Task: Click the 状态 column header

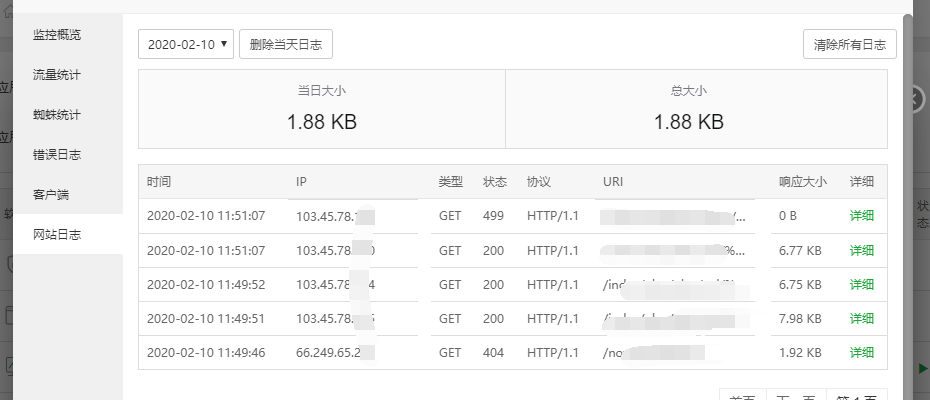Action: [494, 182]
